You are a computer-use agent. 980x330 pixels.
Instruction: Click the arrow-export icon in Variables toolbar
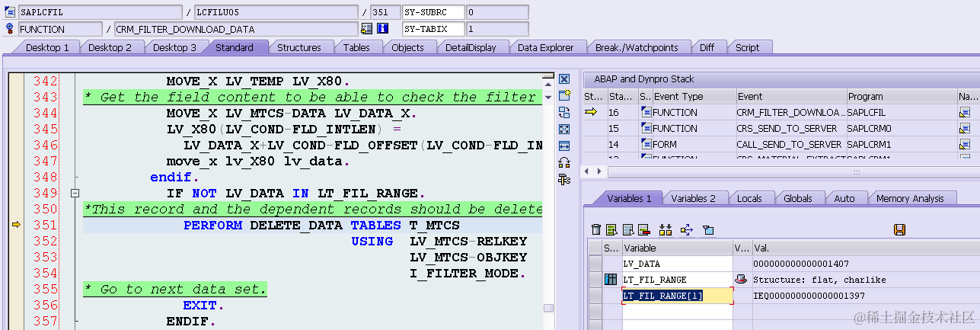tap(686, 229)
